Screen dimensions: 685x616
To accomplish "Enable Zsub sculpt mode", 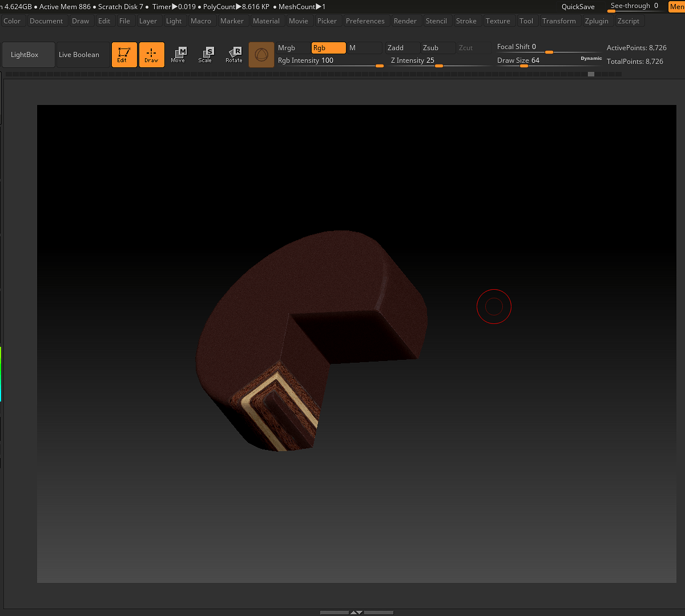I will (438, 48).
